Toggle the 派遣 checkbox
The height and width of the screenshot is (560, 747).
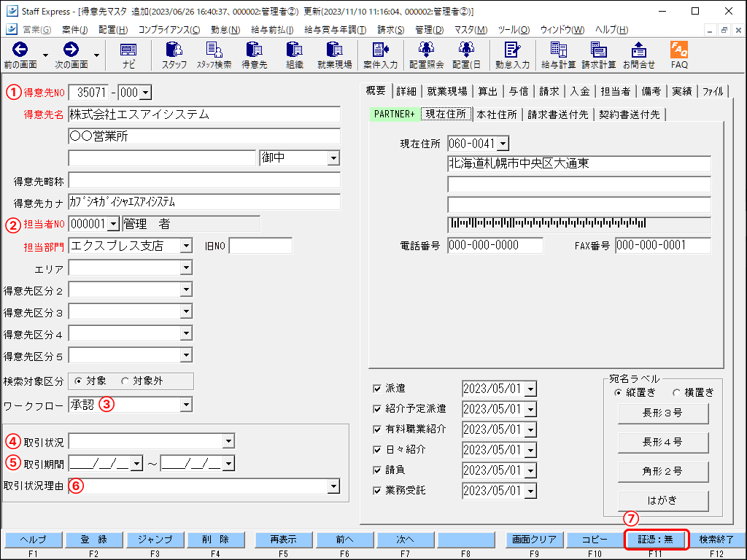[x=377, y=389]
